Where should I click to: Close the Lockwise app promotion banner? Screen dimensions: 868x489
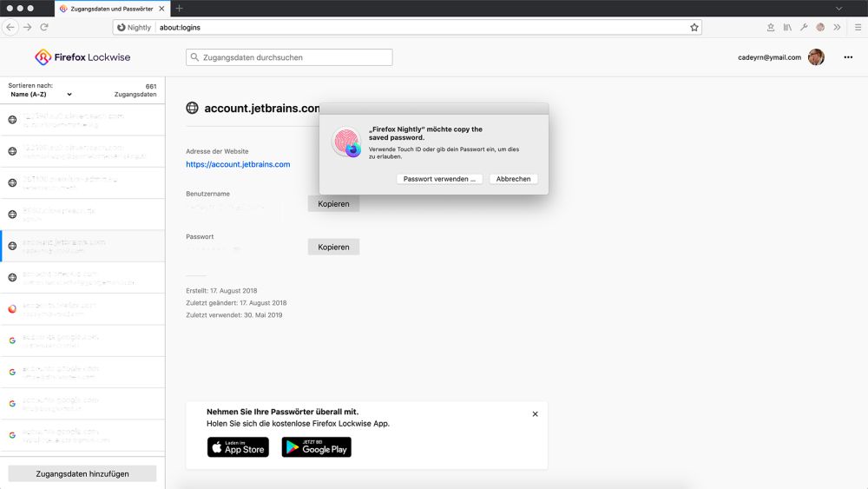535,414
